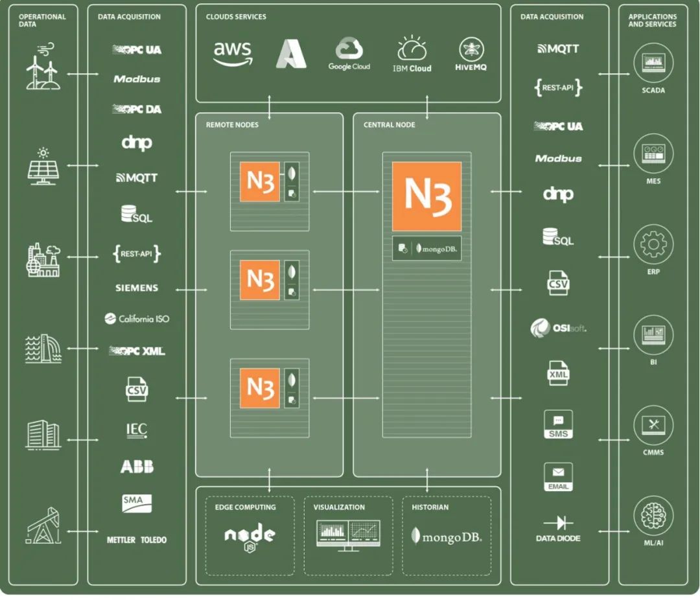Click OPC UA in left data acquisition

(x=137, y=50)
